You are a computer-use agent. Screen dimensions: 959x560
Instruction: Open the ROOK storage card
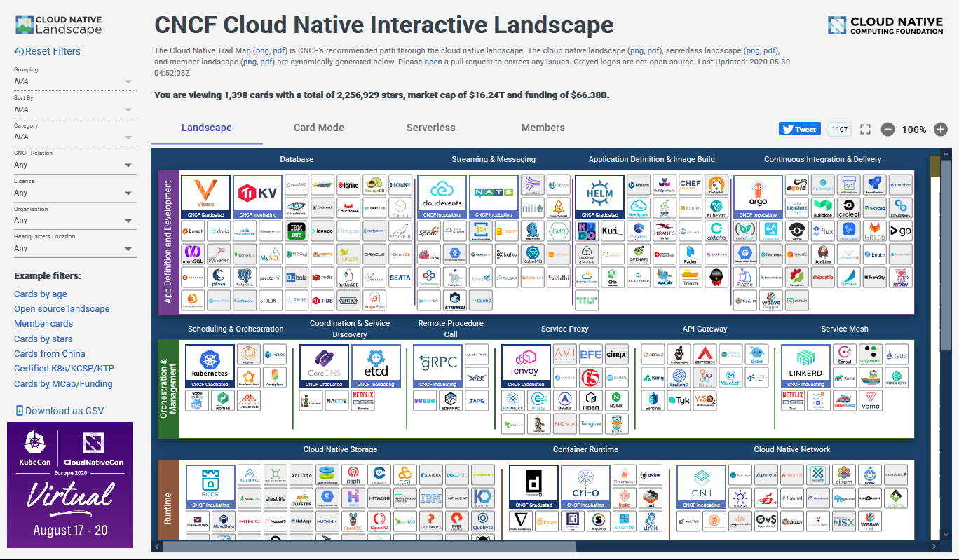(210, 486)
